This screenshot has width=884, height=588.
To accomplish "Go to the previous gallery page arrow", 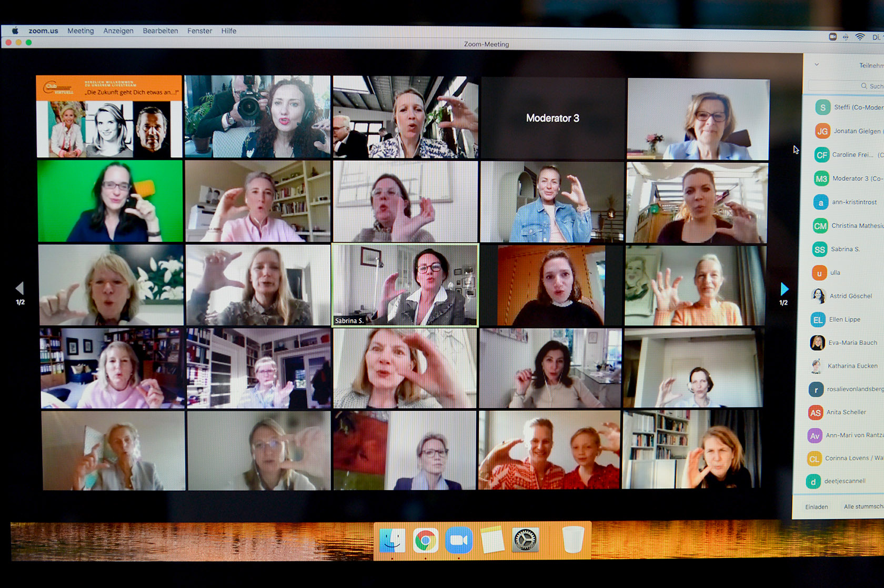I will click(20, 288).
